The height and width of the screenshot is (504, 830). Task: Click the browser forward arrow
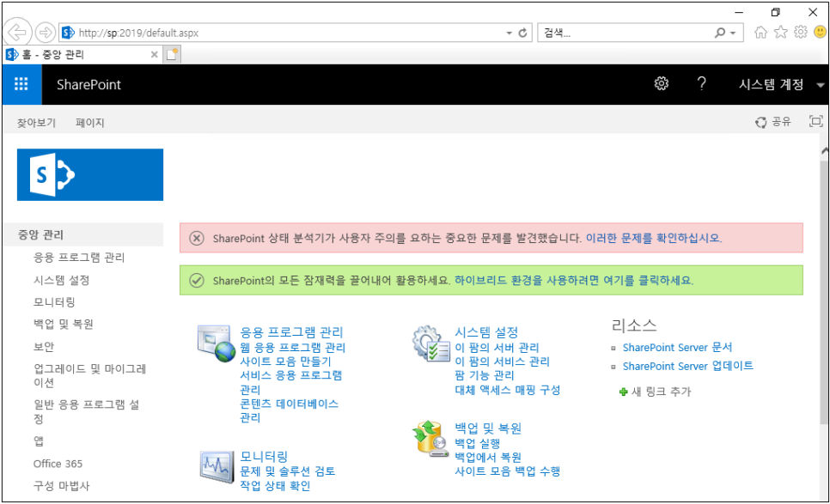(x=46, y=33)
